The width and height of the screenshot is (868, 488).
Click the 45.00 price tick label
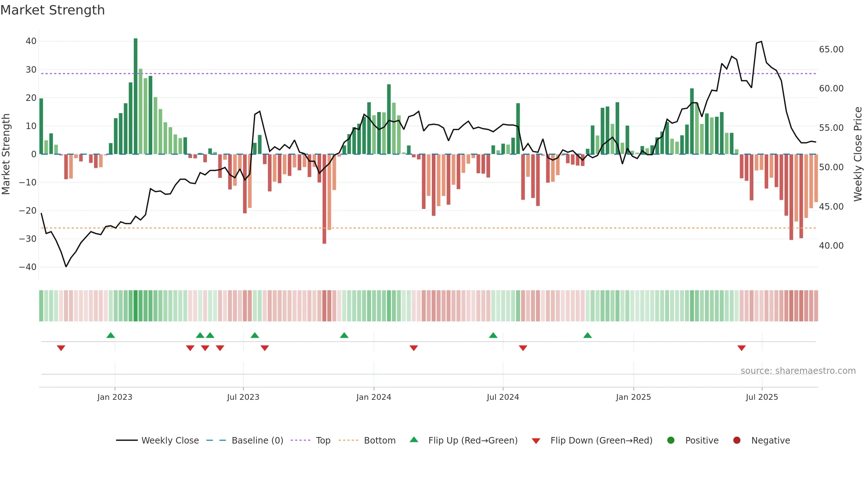[x=831, y=206]
